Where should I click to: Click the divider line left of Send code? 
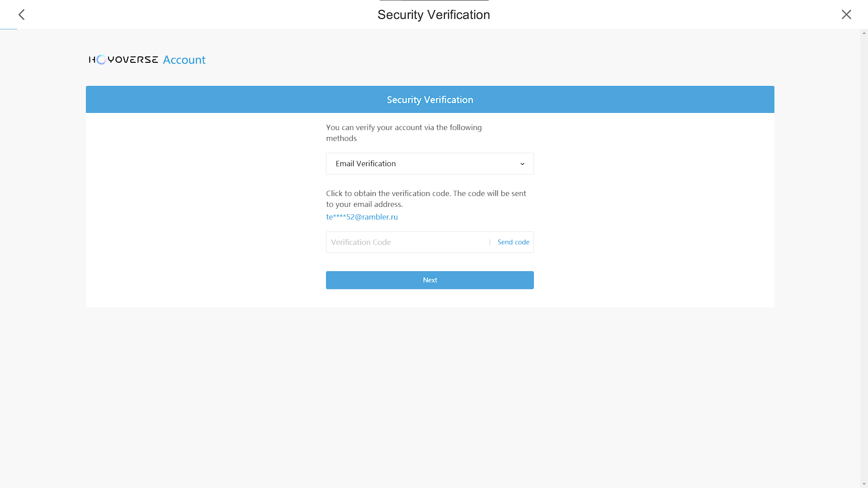click(490, 242)
